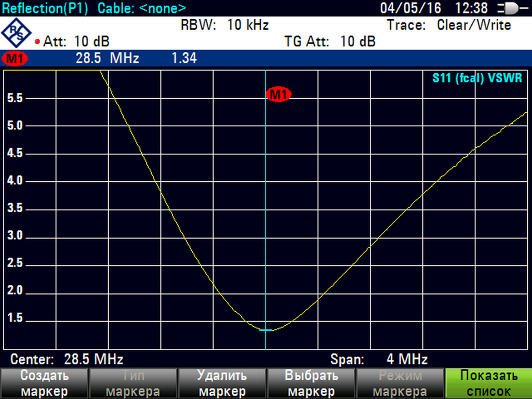Viewport: 532px width, 399px height.
Task: Click the S11 (fcal) VSWR trace label
Action: point(477,78)
